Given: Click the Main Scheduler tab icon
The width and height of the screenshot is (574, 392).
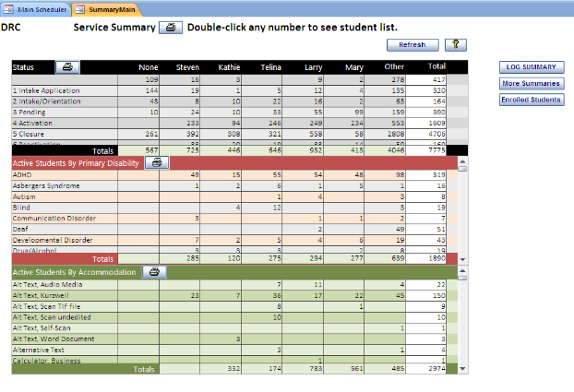Looking at the screenshot, I should click(9, 8).
